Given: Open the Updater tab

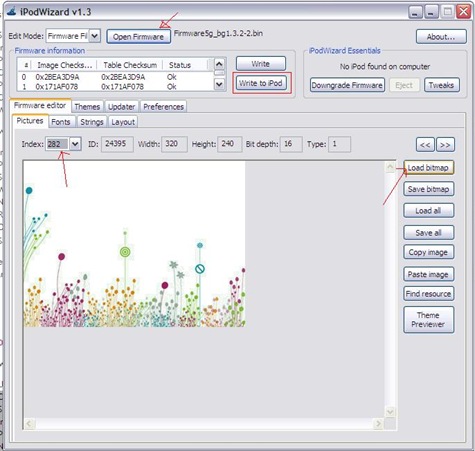Looking at the screenshot, I should click(x=121, y=107).
